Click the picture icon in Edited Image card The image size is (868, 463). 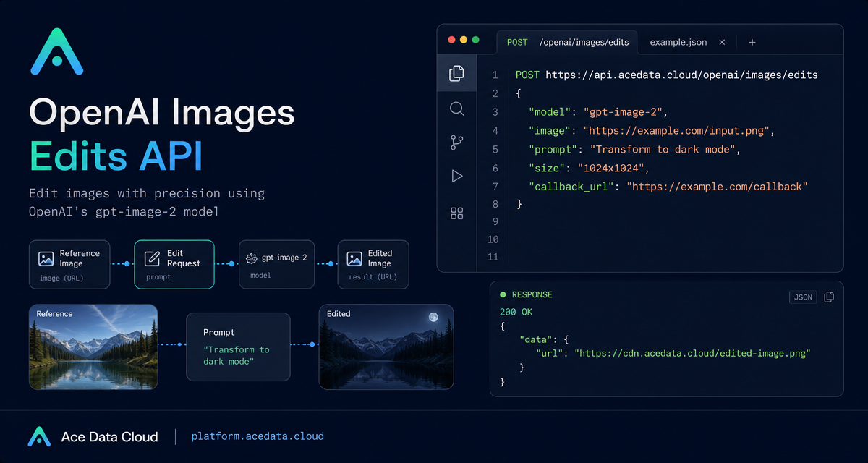pyautogui.click(x=354, y=258)
